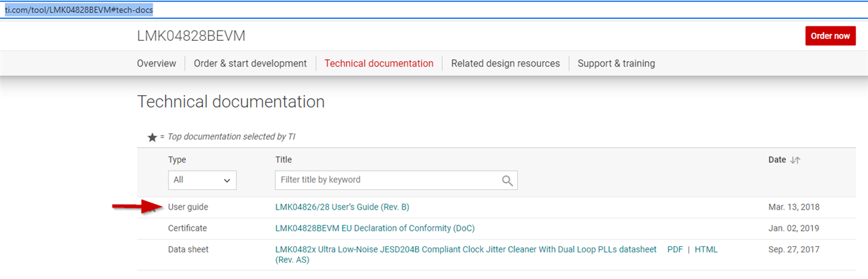Open the datasheet PDF link
Image resolution: width=868 pixels, height=279 pixels.
tap(675, 250)
